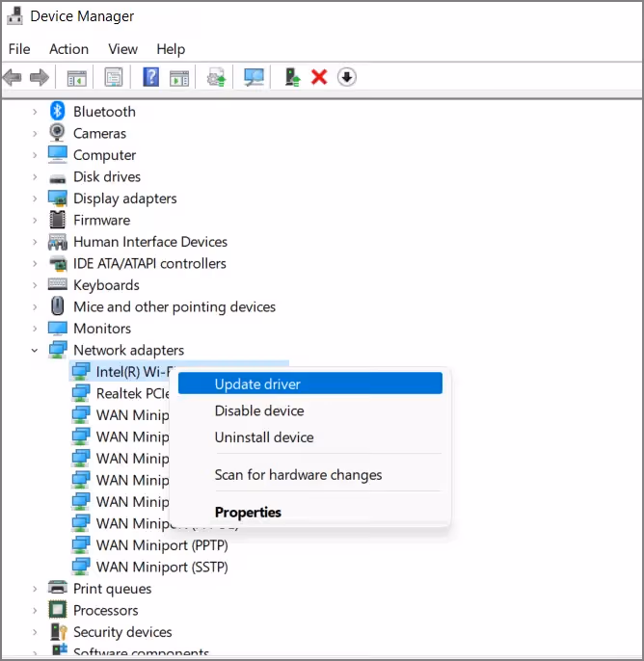The image size is (644, 661).
Task: Click the Processors icon
Action: (x=57, y=610)
